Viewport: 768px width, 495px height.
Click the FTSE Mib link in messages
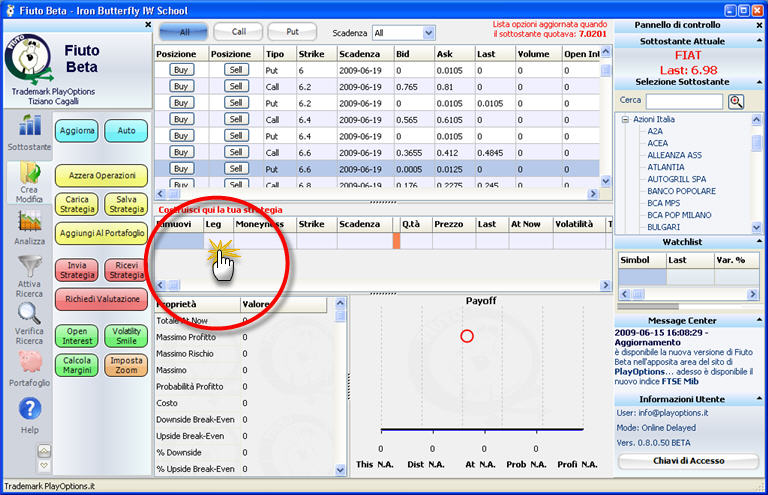[x=680, y=381]
